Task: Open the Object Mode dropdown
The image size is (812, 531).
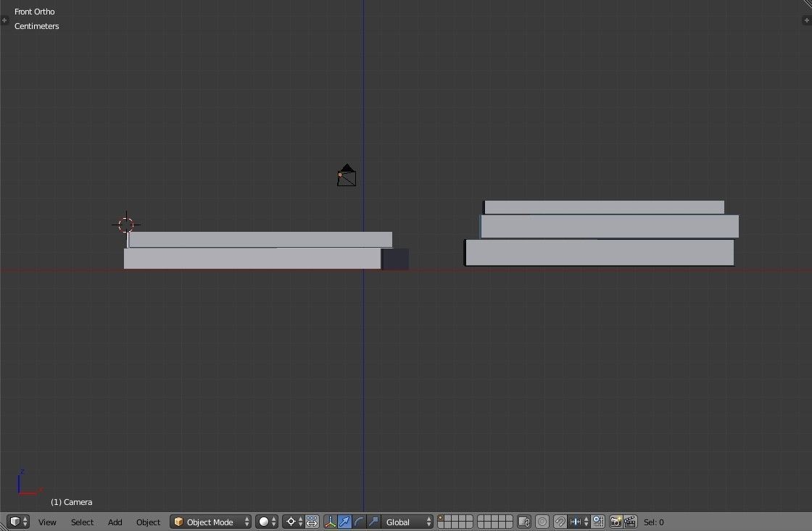Action: [211, 522]
